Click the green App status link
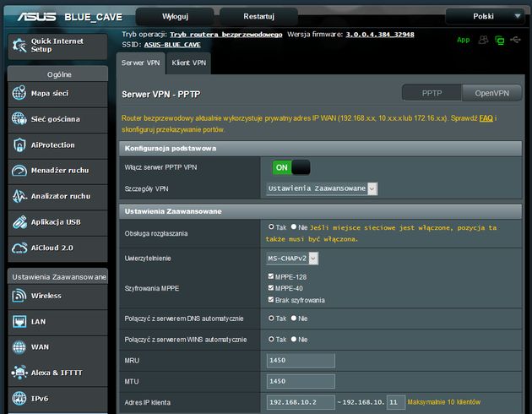532x414 pixels. point(463,40)
